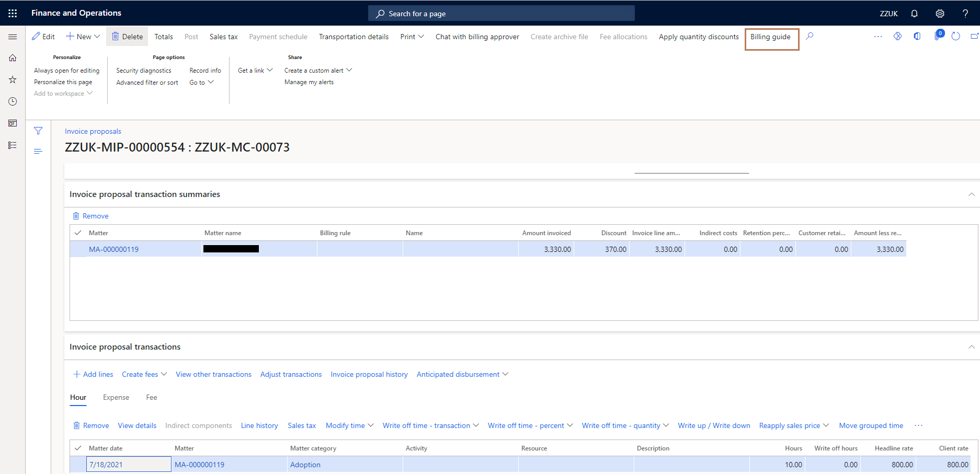The width and height of the screenshot is (980, 474).
Task: Go to Home in left sidebar
Action: [13, 58]
